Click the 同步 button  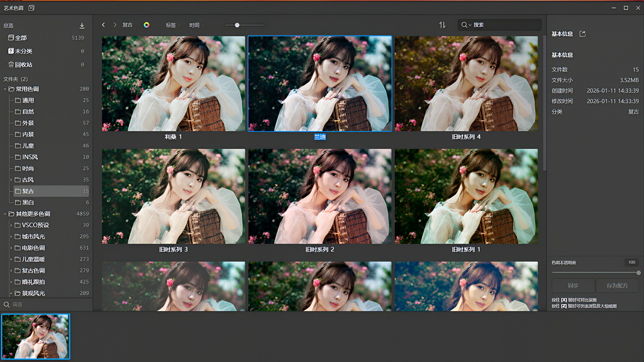coord(572,286)
